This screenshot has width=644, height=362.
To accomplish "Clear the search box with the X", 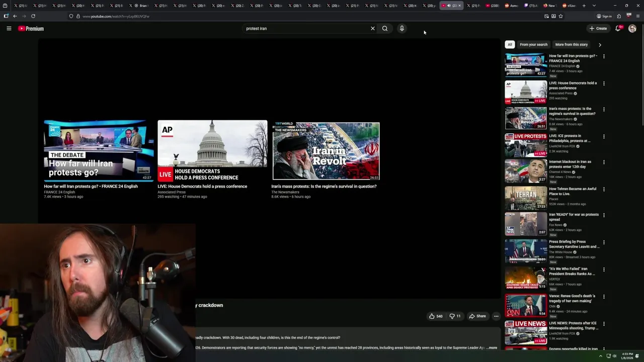I will [x=373, y=29].
